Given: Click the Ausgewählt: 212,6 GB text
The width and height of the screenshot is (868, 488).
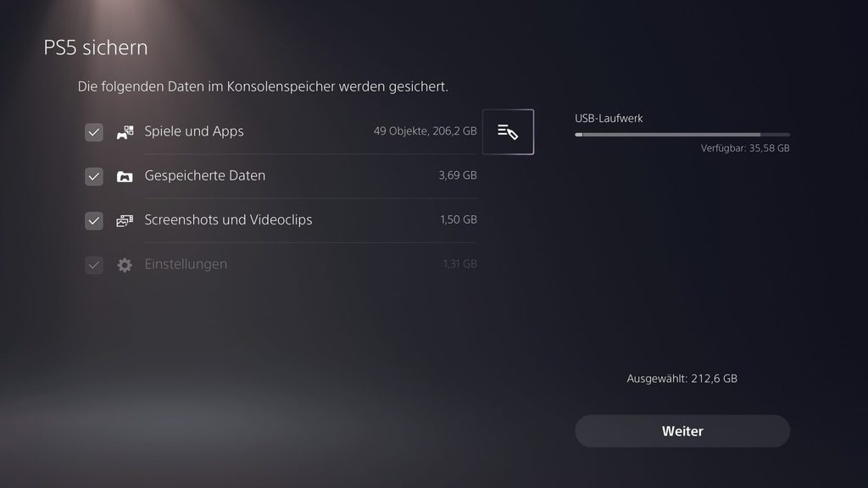Looking at the screenshot, I should pos(682,379).
